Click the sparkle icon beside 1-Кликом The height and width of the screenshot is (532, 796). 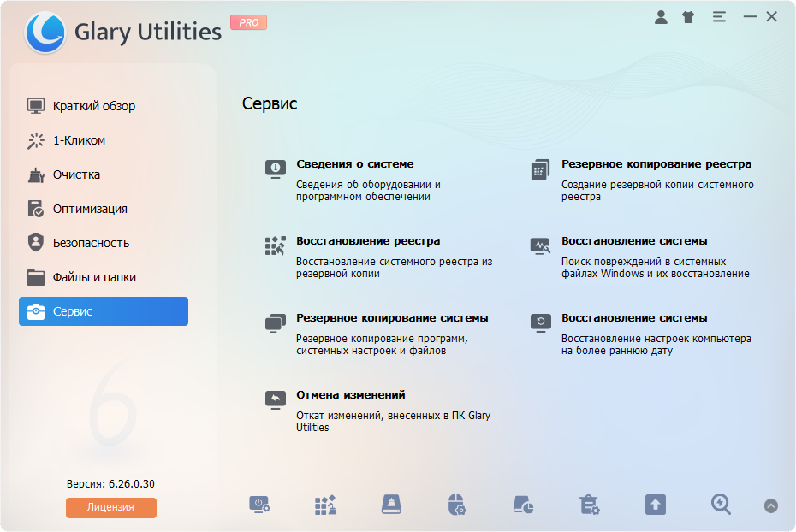[x=36, y=140]
